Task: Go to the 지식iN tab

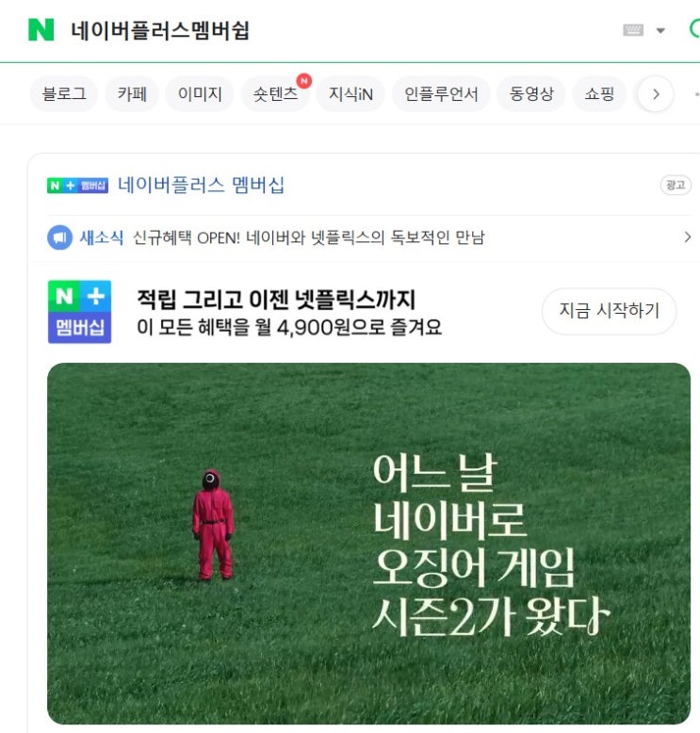Action: (350, 94)
